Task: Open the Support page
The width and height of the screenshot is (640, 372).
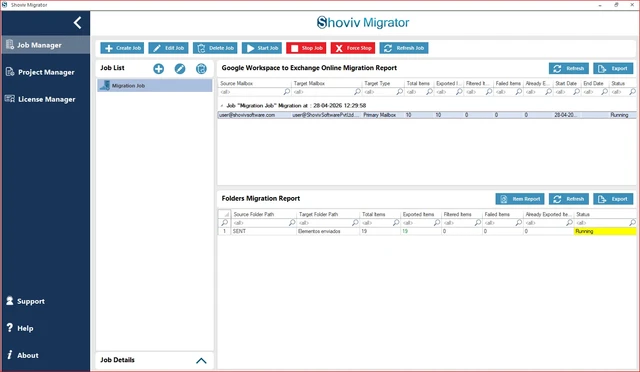Action: click(25, 301)
